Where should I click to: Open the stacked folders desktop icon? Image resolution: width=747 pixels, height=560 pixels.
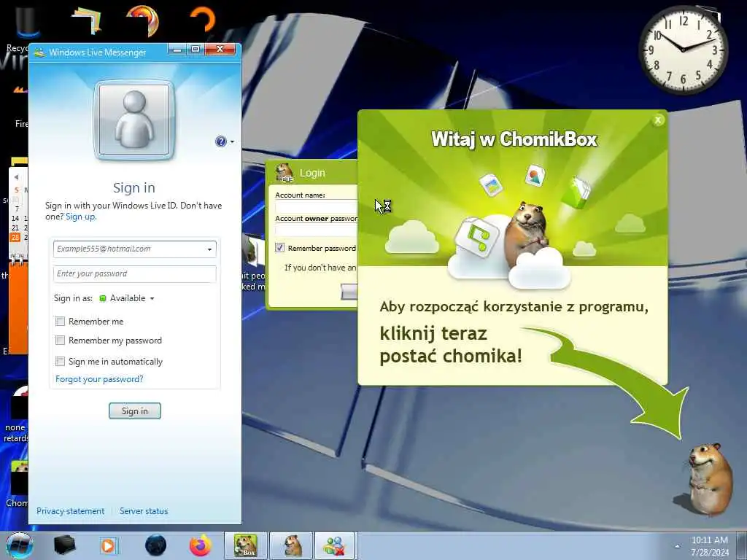87,21
